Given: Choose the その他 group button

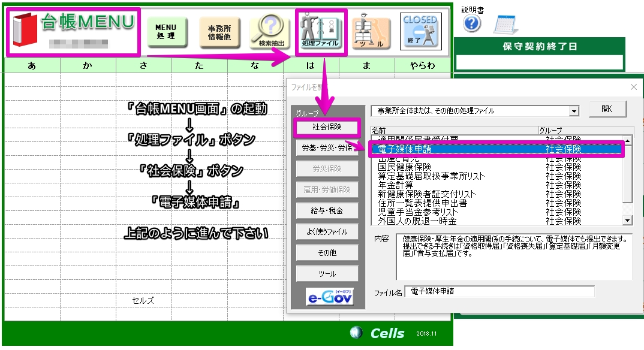Looking at the screenshot, I should 327,253.
